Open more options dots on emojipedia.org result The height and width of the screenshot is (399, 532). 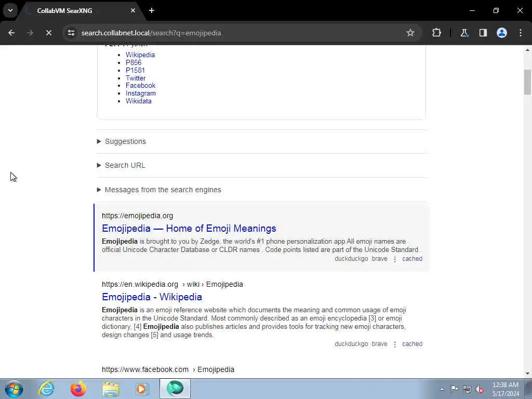395,259
